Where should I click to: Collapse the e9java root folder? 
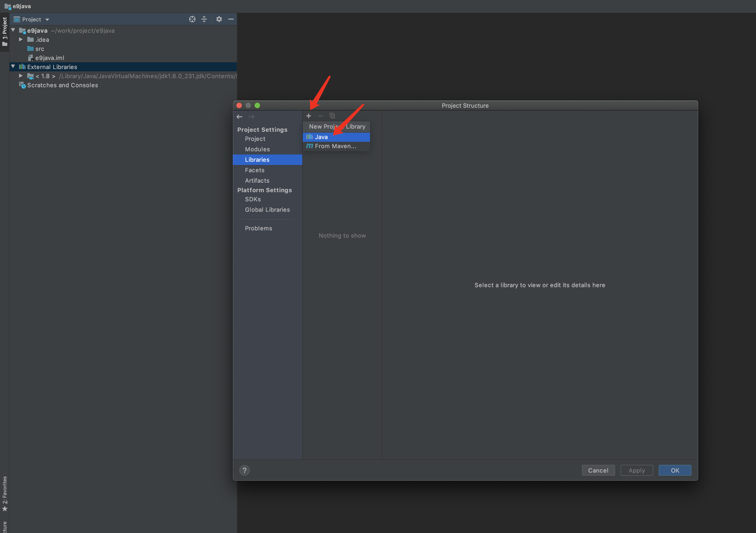pyautogui.click(x=13, y=30)
